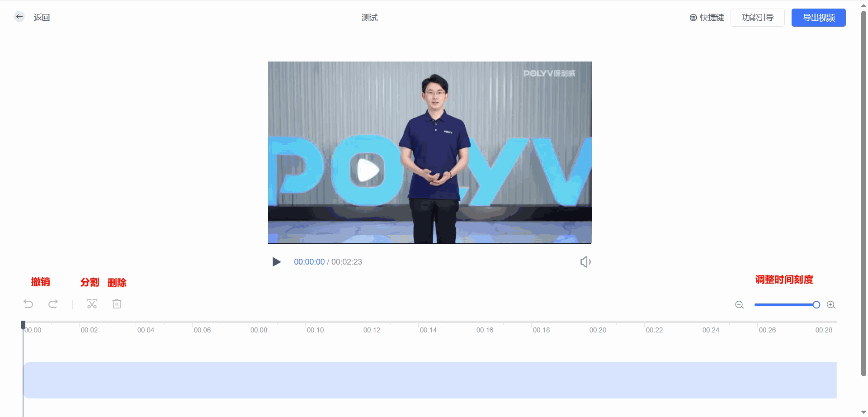Click the 00:22 ruler label

pos(654,330)
